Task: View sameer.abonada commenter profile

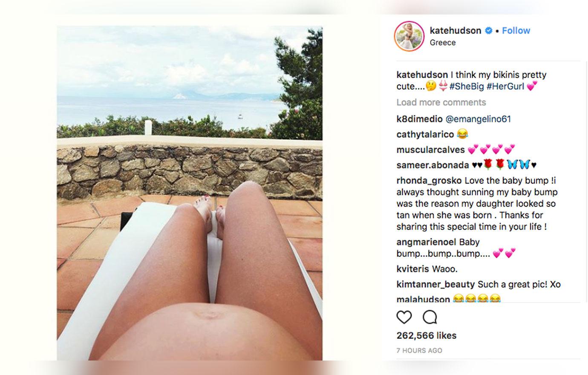Action: point(432,165)
